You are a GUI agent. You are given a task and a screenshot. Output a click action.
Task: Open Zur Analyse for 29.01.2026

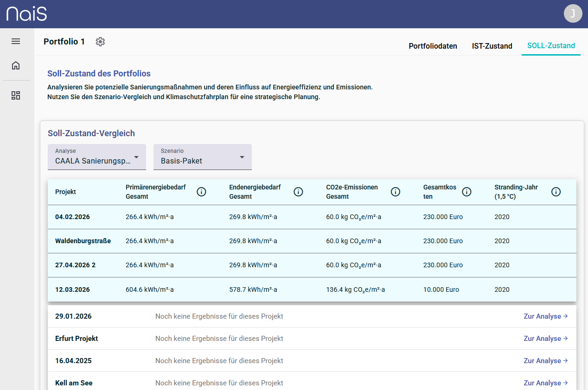(x=546, y=316)
